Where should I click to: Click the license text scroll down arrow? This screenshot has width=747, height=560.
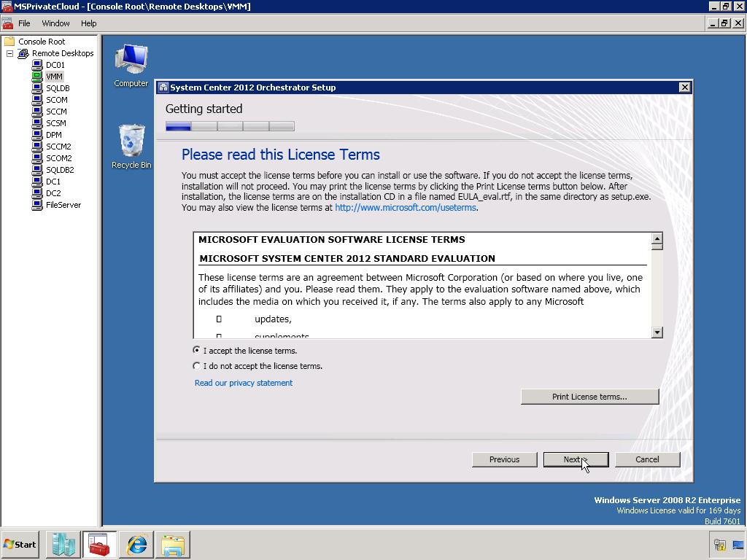coord(657,332)
